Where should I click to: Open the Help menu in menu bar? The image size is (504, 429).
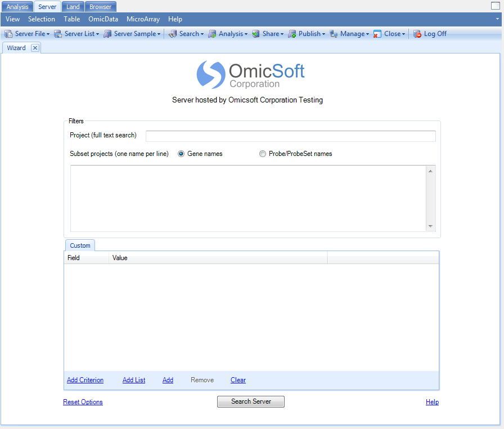coord(175,19)
